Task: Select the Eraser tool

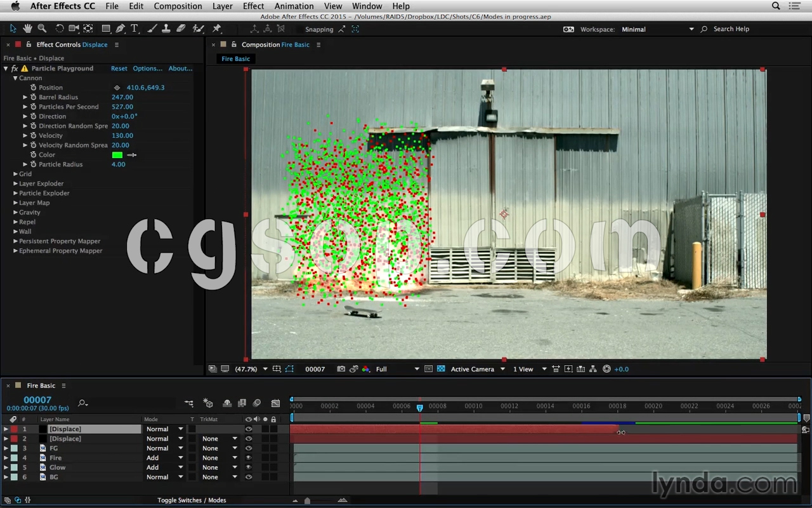Action: [181, 29]
